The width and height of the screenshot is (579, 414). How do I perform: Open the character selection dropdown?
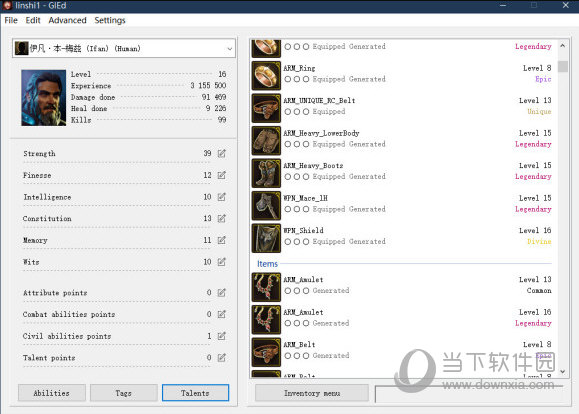pos(124,48)
